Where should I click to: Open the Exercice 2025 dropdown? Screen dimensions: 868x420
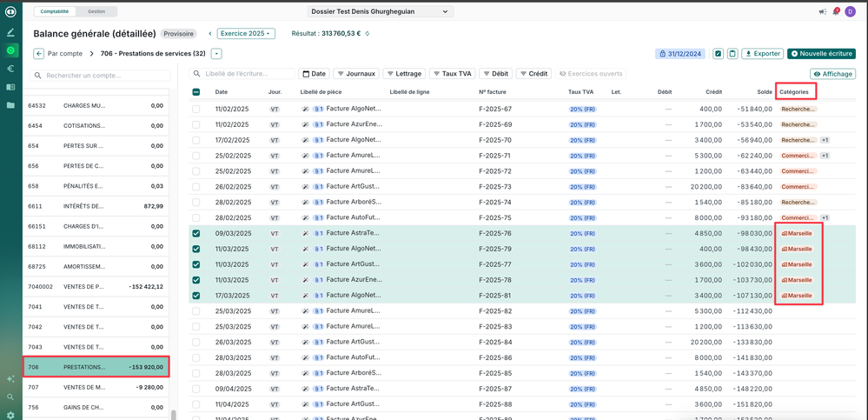point(246,34)
